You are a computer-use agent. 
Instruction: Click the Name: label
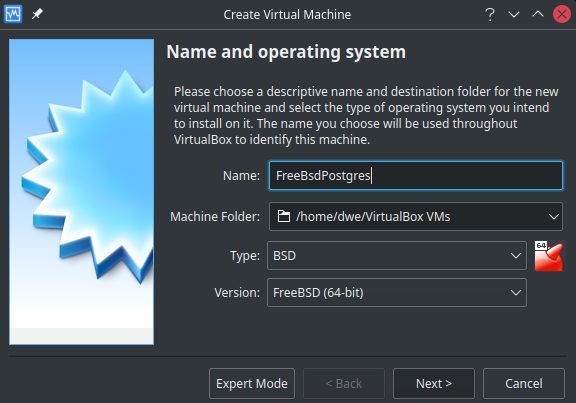click(x=241, y=175)
